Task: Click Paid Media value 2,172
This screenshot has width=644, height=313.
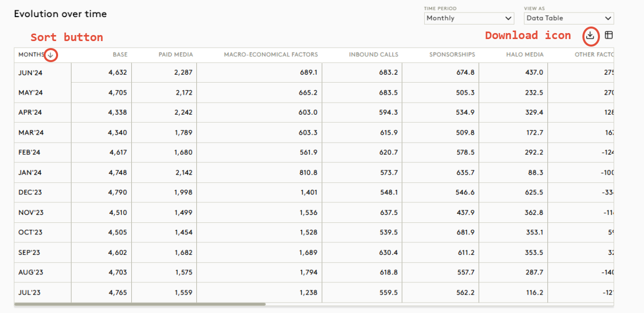Action: [x=183, y=92]
